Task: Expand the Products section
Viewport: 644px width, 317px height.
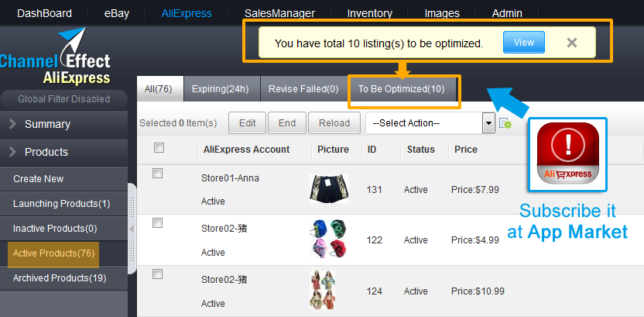Action: (63, 152)
